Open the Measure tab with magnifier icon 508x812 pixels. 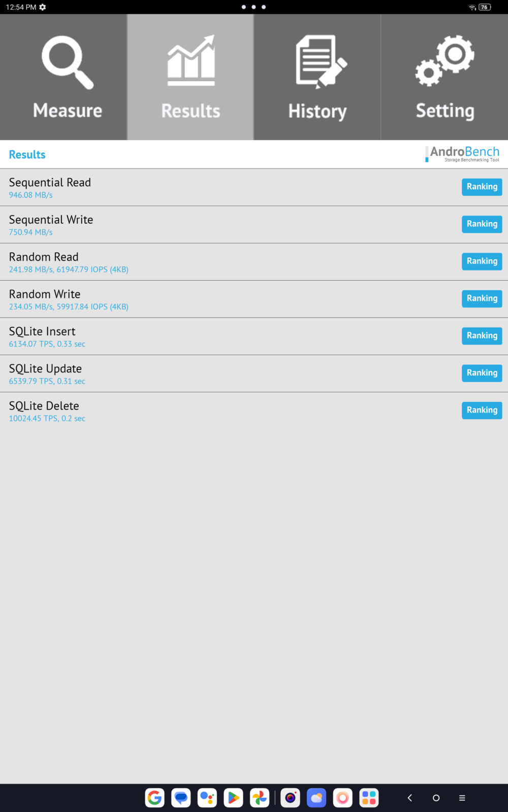point(63,77)
